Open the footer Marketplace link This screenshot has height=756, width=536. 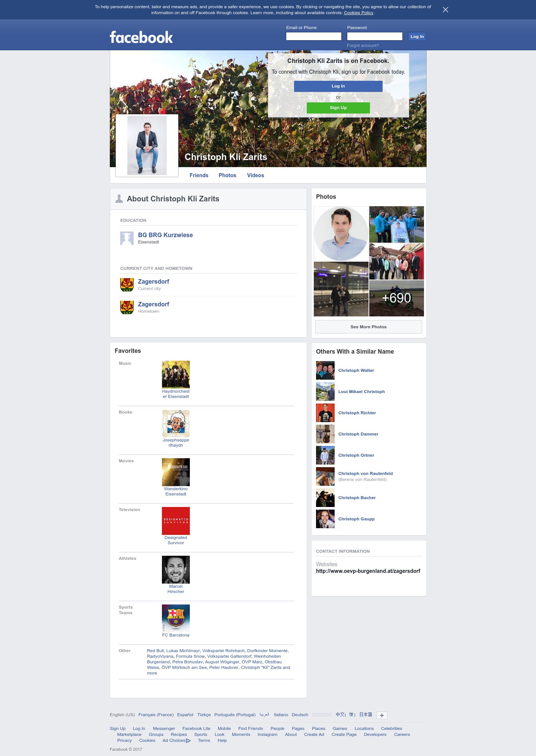[129, 734]
